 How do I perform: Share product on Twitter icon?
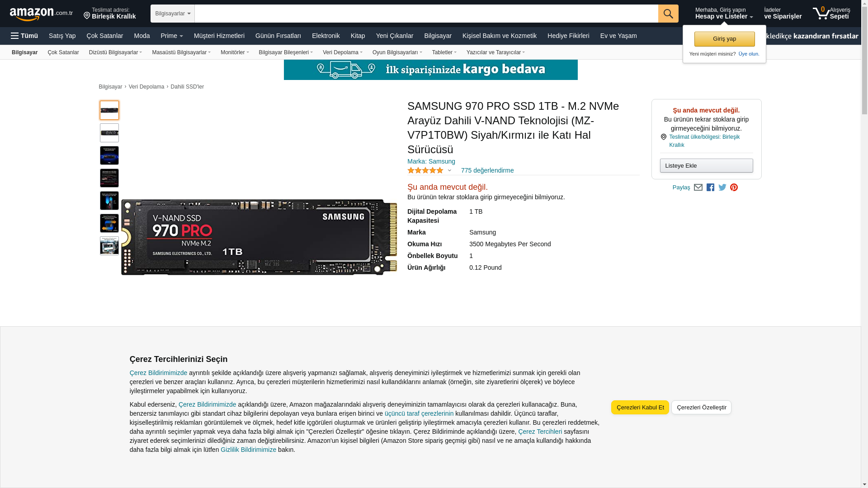(722, 188)
